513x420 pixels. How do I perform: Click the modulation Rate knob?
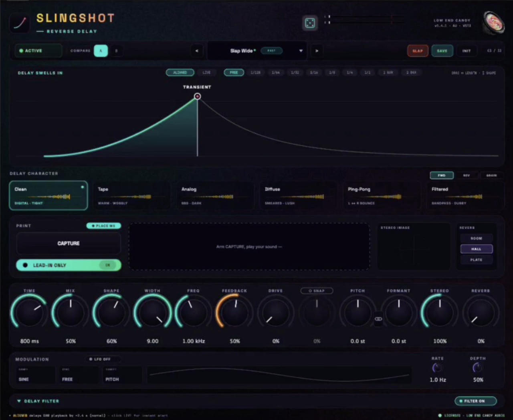point(437,368)
